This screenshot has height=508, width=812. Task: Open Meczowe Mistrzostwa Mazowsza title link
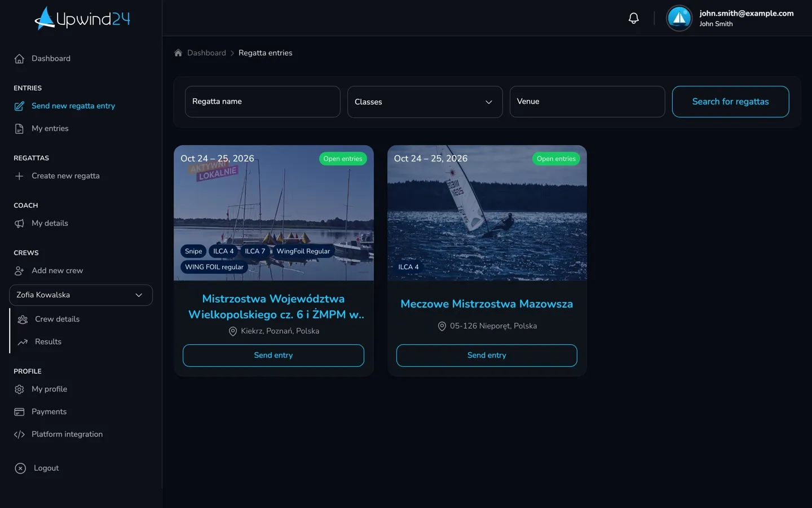pyautogui.click(x=487, y=304)
